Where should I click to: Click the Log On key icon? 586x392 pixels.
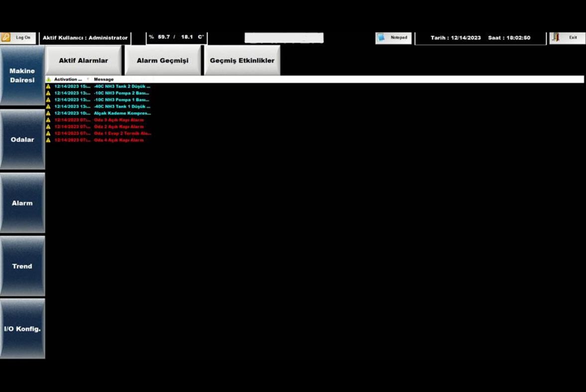click(6, 37)
